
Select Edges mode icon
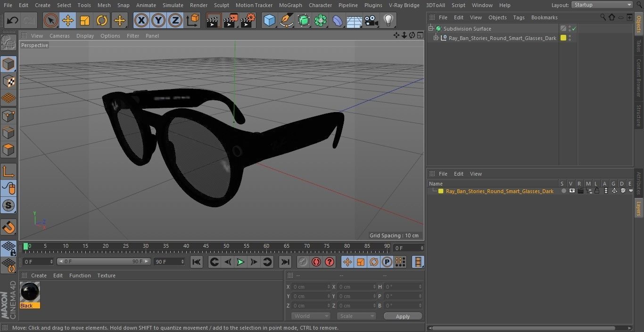[8, 133]
